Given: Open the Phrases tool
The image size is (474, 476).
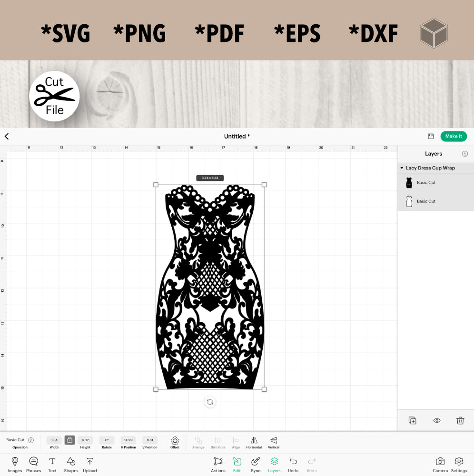Looking at the screenshot, I should [x=33, y=465].
